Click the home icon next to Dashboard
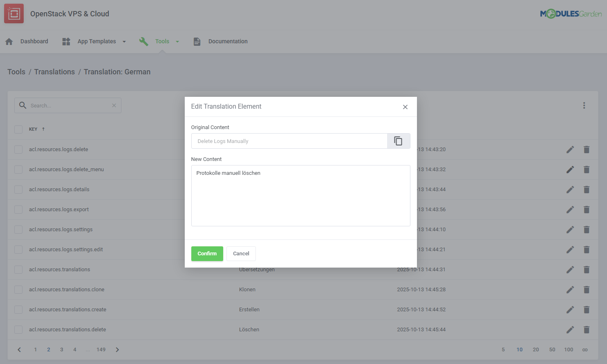Image resolution: width=607 pixels, height=364 pixels. tap(9, 41)
